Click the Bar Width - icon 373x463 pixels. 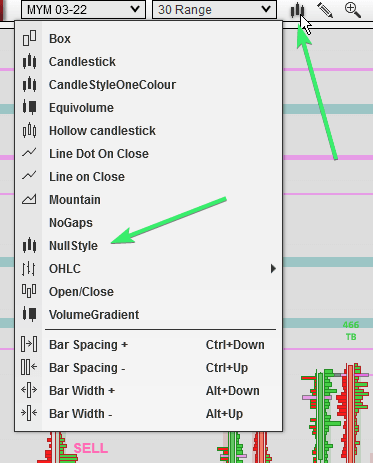click(x=29, y=413)
